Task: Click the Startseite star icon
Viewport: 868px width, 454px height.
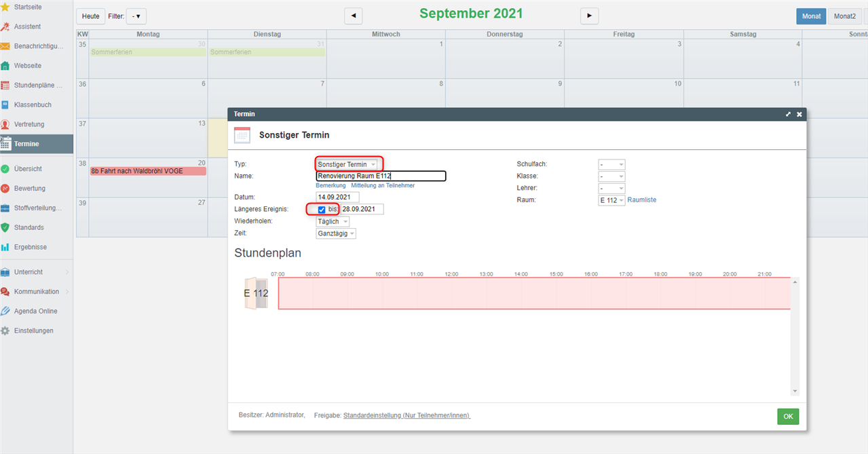Action: tap(5, 7)
